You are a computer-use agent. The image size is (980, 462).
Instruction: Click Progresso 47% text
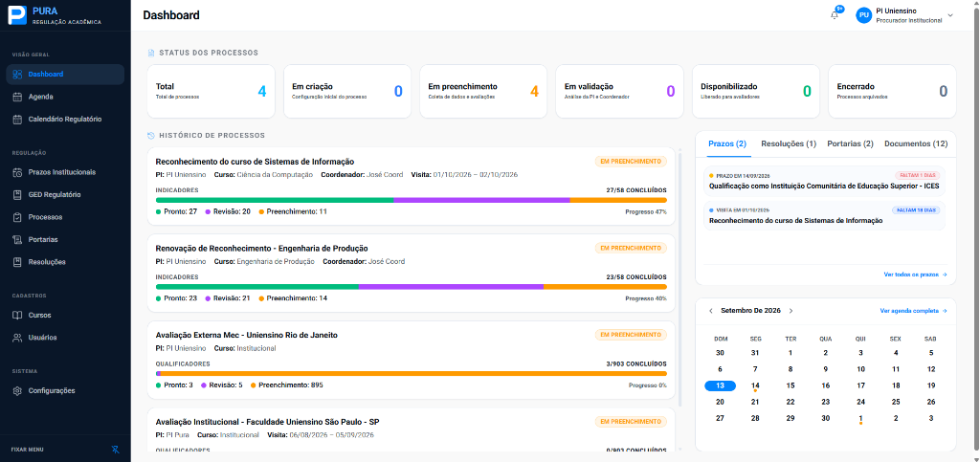646,212
